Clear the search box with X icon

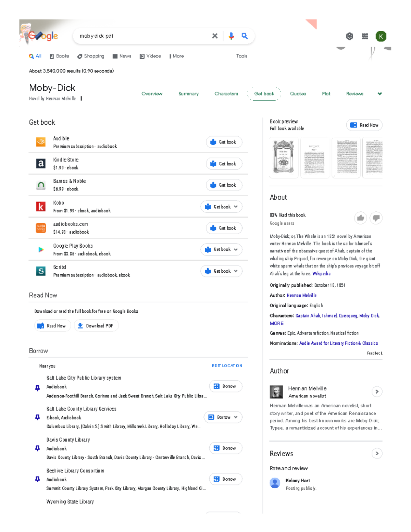tap(215, 36)
